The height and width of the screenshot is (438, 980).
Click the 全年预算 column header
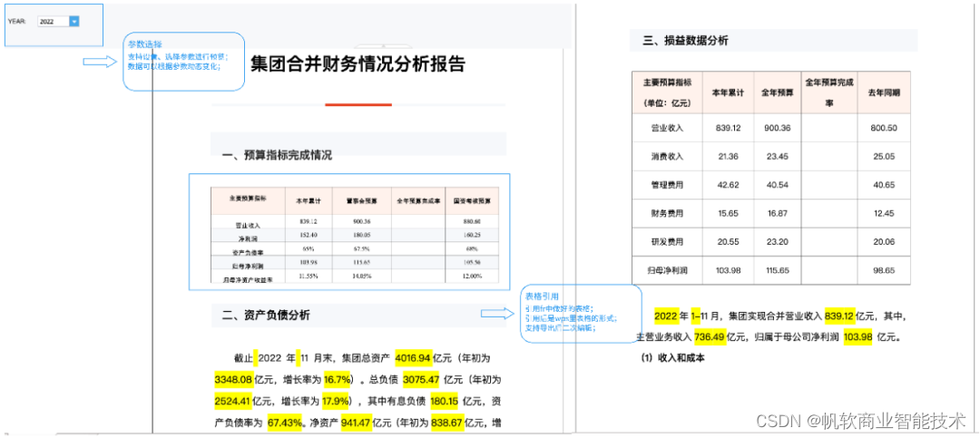click(x=777, y=92)
